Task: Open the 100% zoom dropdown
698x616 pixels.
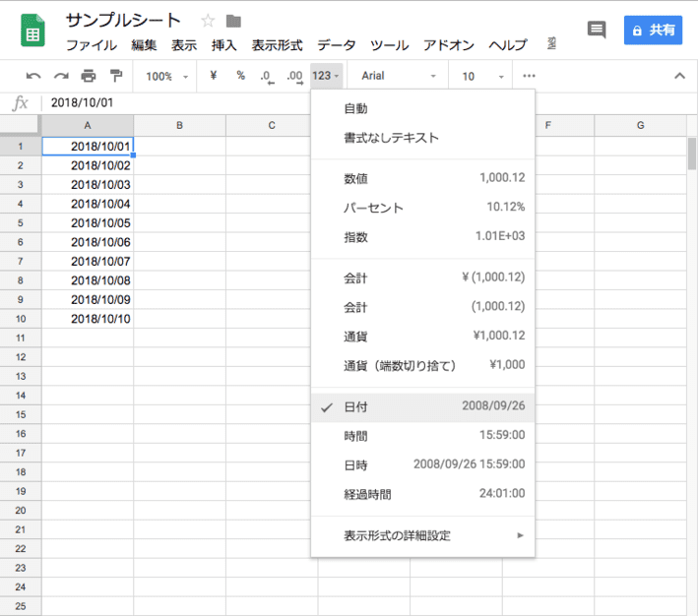Action: click(x=164, y=76)
